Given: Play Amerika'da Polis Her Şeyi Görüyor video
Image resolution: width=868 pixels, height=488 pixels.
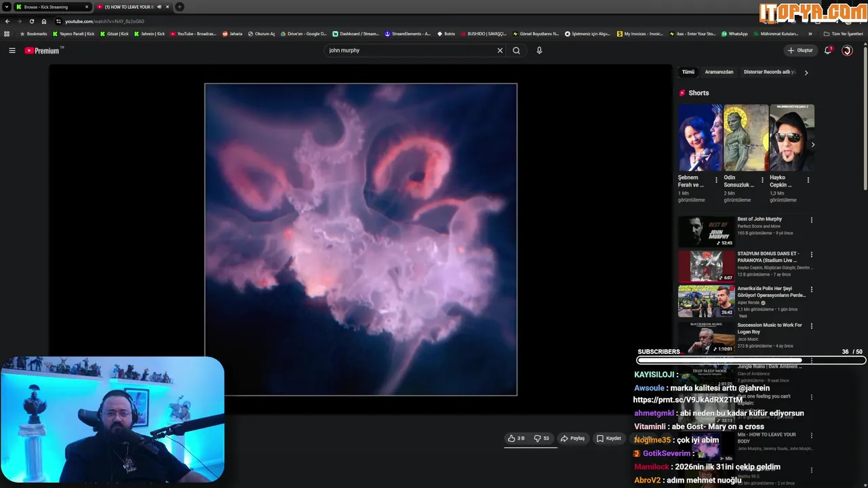Looking at the screenshot, I should tap(706, 301).
